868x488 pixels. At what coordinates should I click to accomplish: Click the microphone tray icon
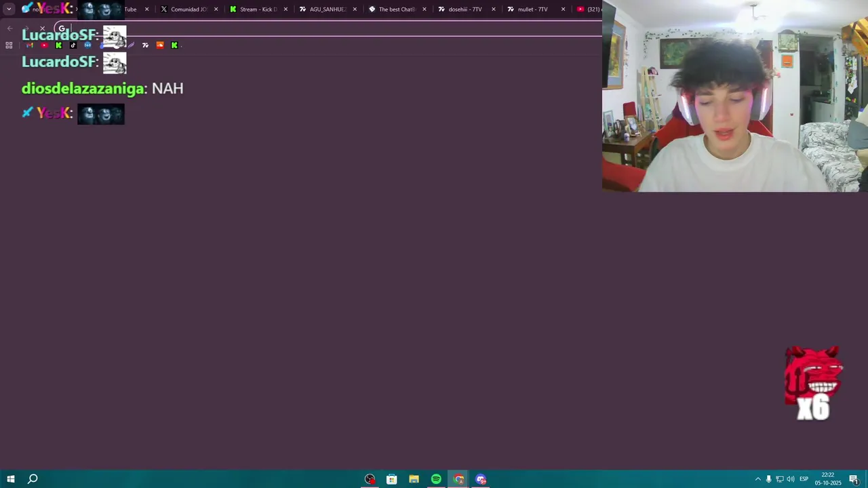[x=768, y=479]
